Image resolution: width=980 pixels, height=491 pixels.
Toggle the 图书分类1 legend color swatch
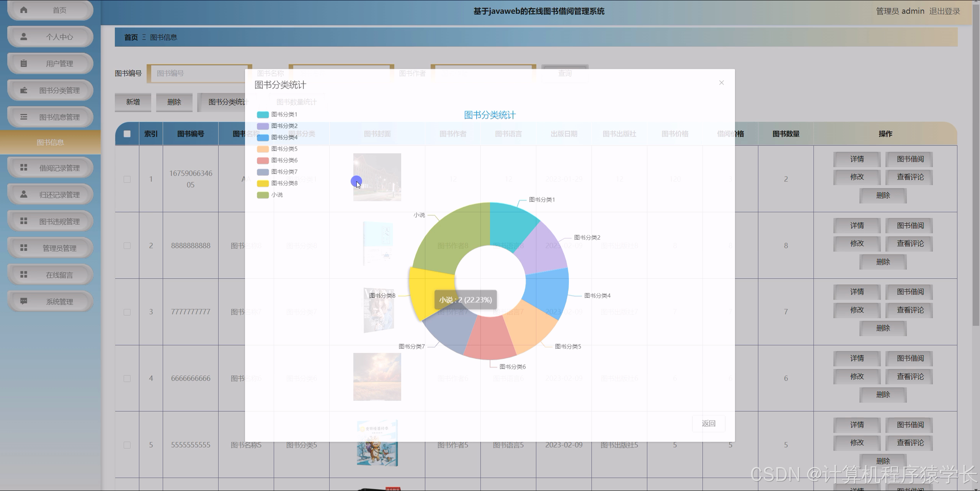pyautogui.click(x=263, y=115)
